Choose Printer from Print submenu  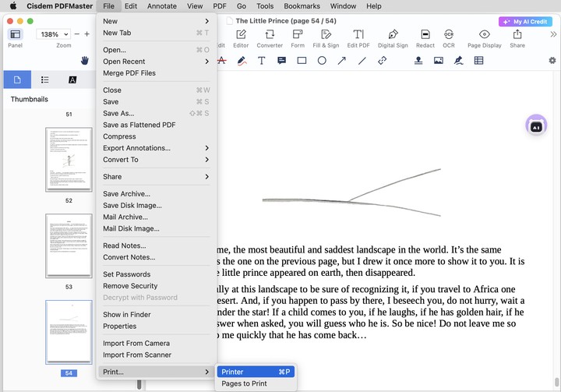point(256,372)
